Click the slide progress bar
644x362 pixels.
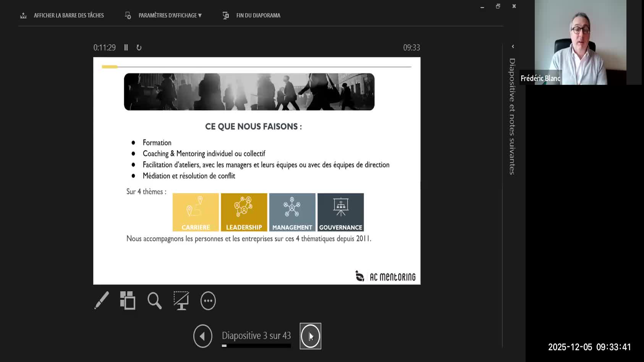tap(256, 346)
